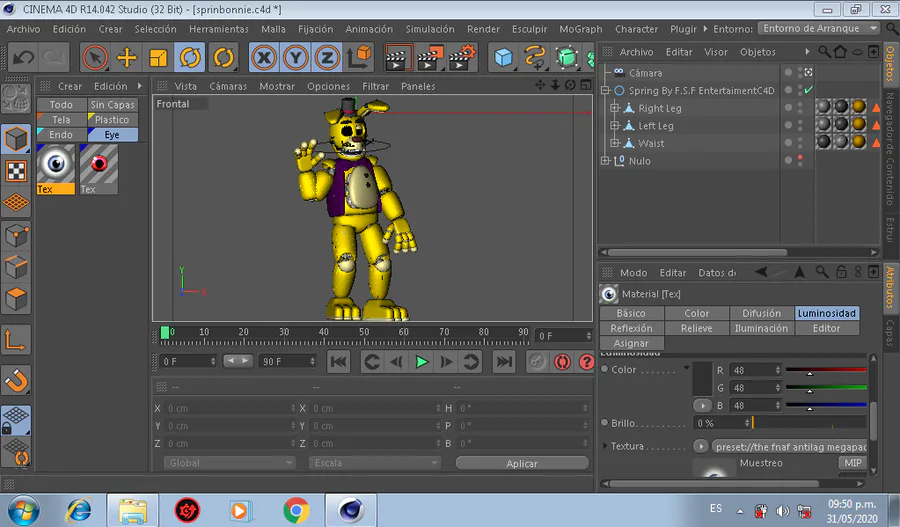Open Render Settings clapperboard with gear
Viewport: 900px width, 527px height.
(462, 57)
